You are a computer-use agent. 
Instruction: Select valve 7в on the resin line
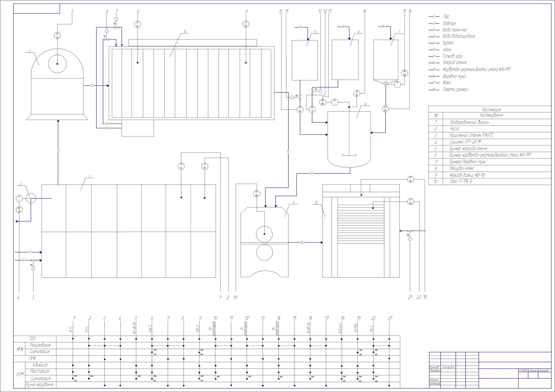coord(312,91)
